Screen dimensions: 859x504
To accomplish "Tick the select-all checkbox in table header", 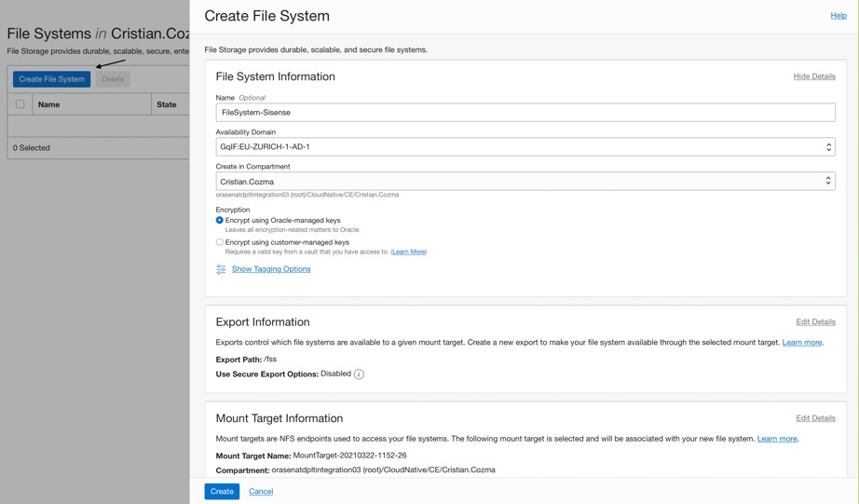I will pos(20,104).
